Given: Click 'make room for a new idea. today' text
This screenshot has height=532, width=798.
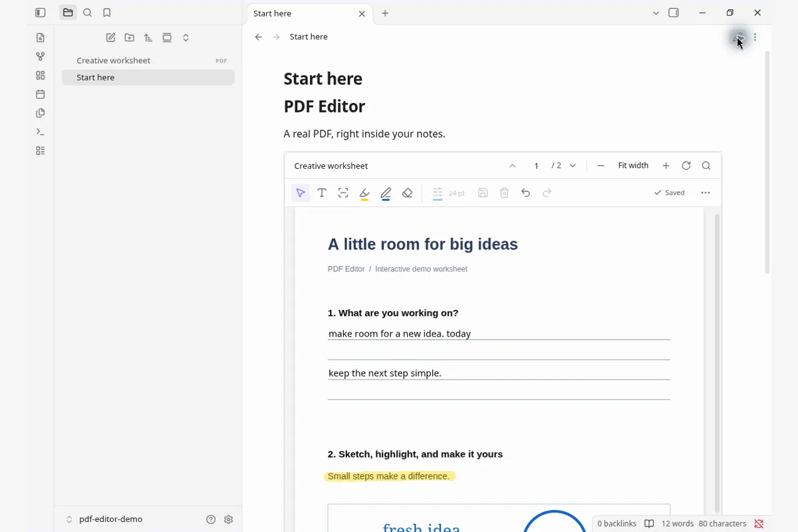Looking at the screenshot, I should click(400, 334).
